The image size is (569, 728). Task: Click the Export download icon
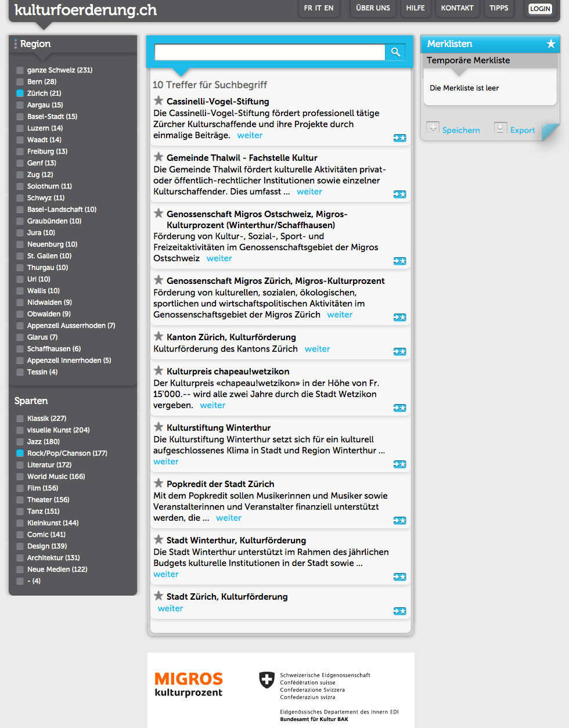(x=500, y=128)
